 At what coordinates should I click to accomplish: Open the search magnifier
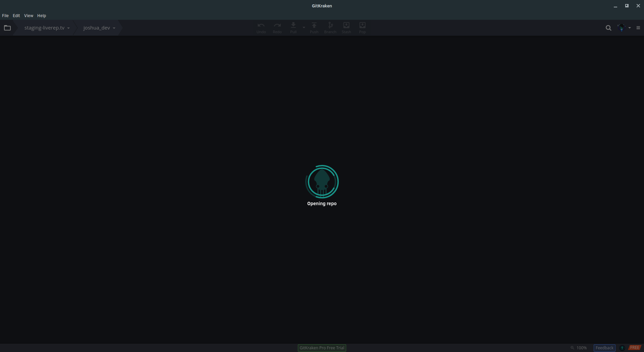pos(608,28)
